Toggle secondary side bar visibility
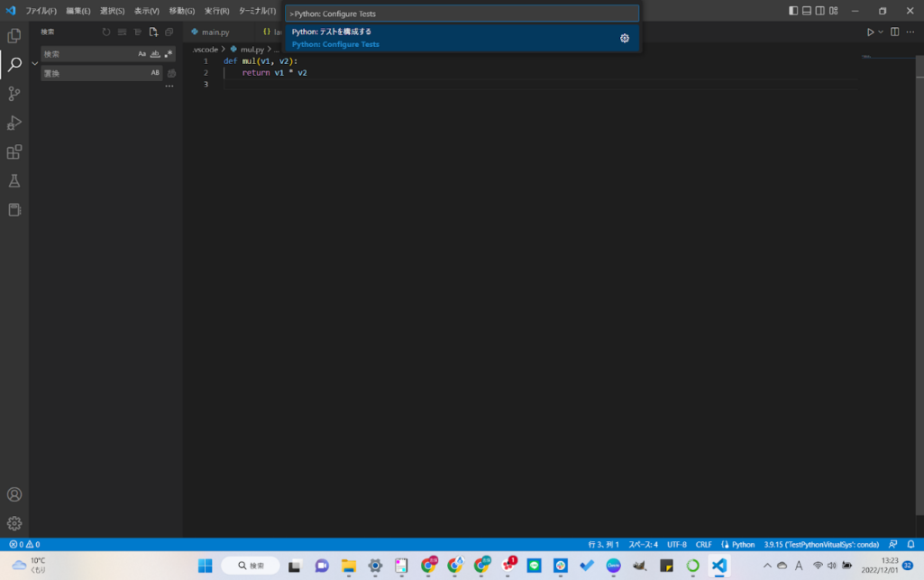Screen dimensions: 924x580 (819, 11)
